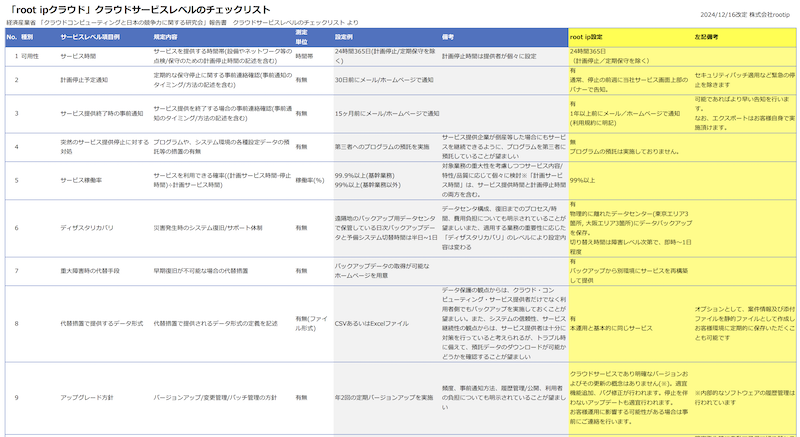Select the 'オプションとして、案件情報及び添付ファイル' note cell

[x=744, y=323]
